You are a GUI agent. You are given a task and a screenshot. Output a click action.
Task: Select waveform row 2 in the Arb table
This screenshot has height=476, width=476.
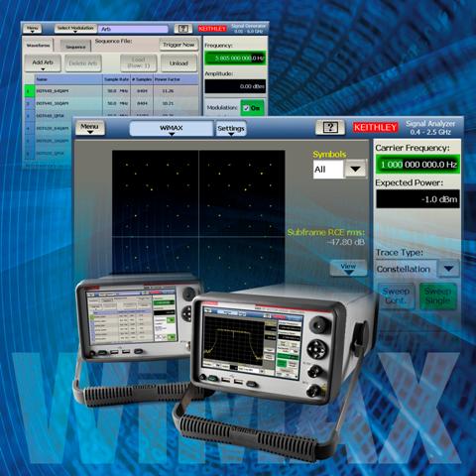tap(112, 103)
